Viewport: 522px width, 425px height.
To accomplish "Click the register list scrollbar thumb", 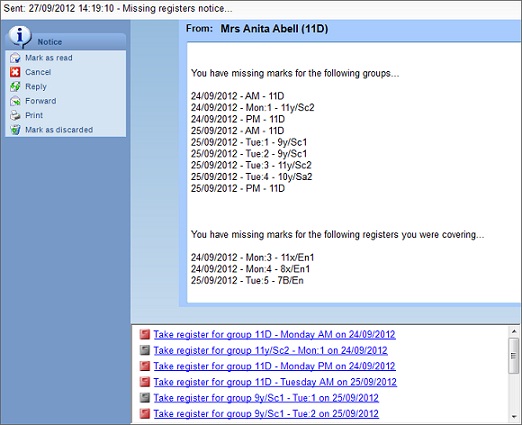I will [514, 356].
